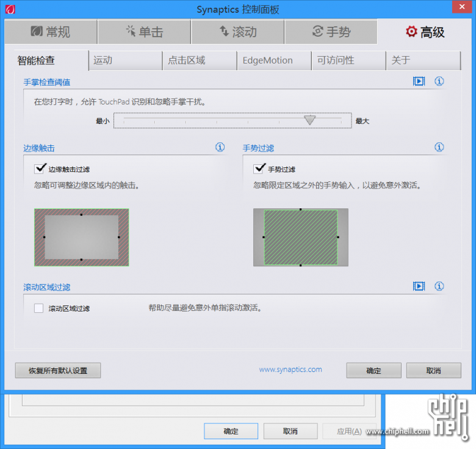Switch to the 可访问性 sub-tab
This screenshot has height=449, width=476.
pyautogui.click(x=349, y=60)
